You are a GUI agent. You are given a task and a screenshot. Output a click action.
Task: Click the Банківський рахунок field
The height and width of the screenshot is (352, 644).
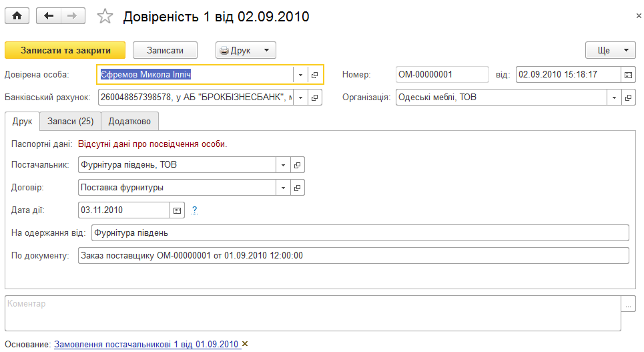(196, 98)
